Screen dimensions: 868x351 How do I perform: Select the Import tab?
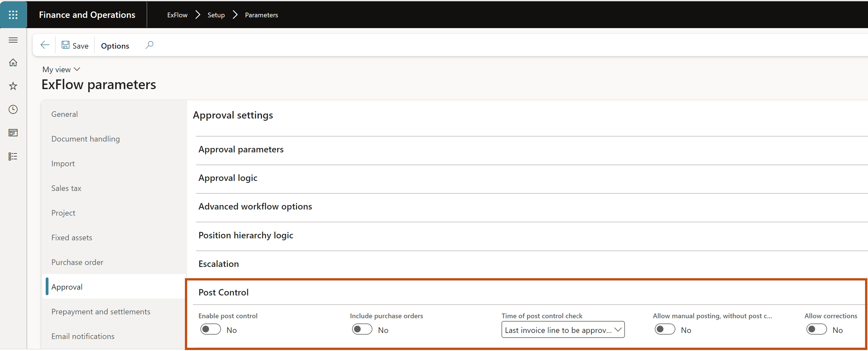[63, 164]
